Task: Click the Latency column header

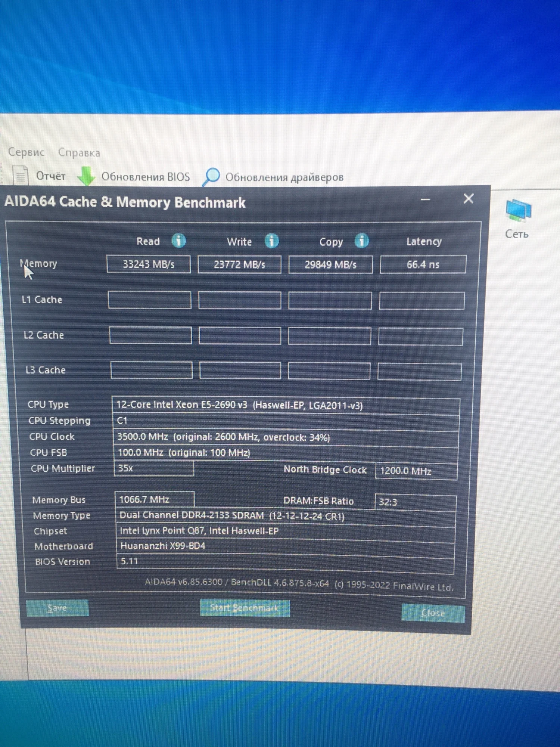Action: tap(424, 242)
